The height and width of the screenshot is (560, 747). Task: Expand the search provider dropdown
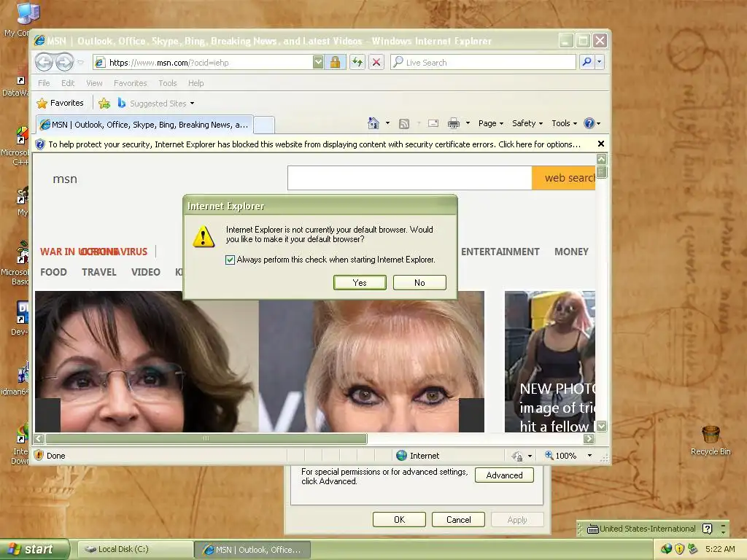pos(600,63)
